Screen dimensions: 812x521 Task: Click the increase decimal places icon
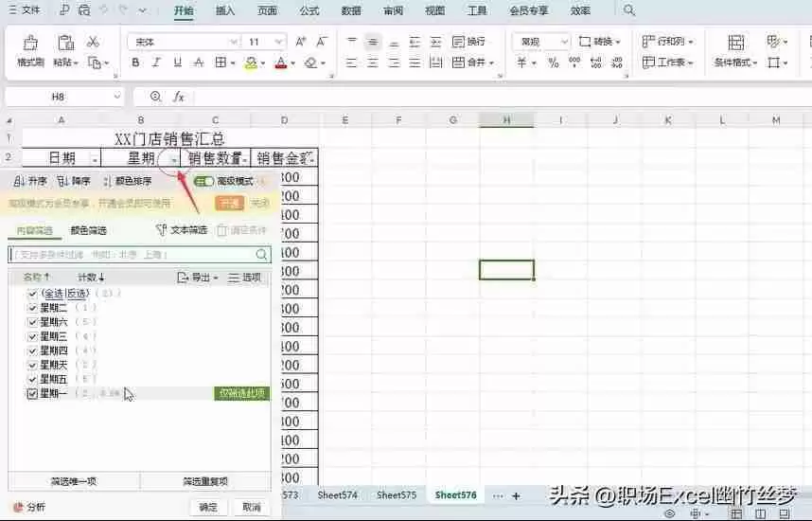click(x=596, y=63)
